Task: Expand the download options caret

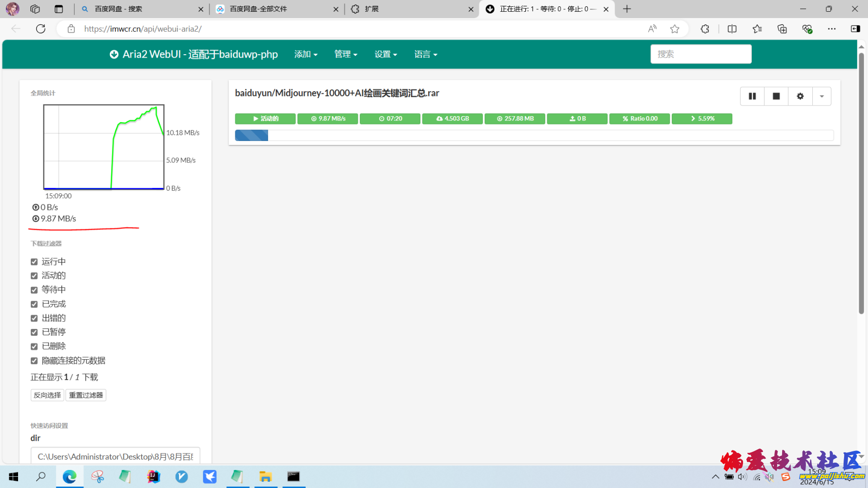Action: 822,96
